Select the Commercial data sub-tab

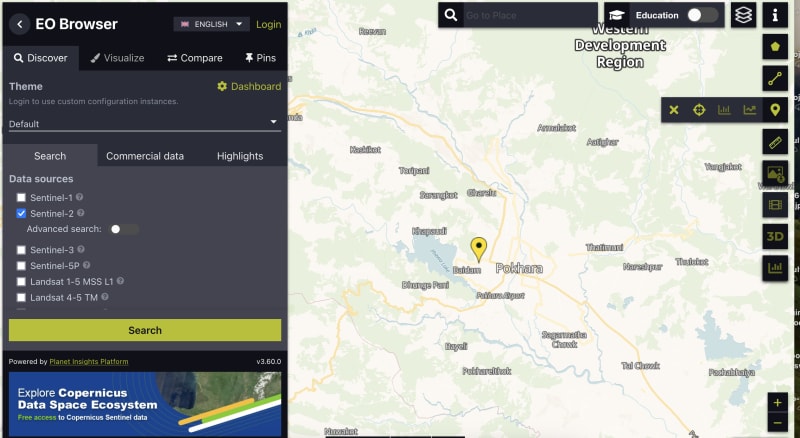pyautogui.click(x=145, y=156)
